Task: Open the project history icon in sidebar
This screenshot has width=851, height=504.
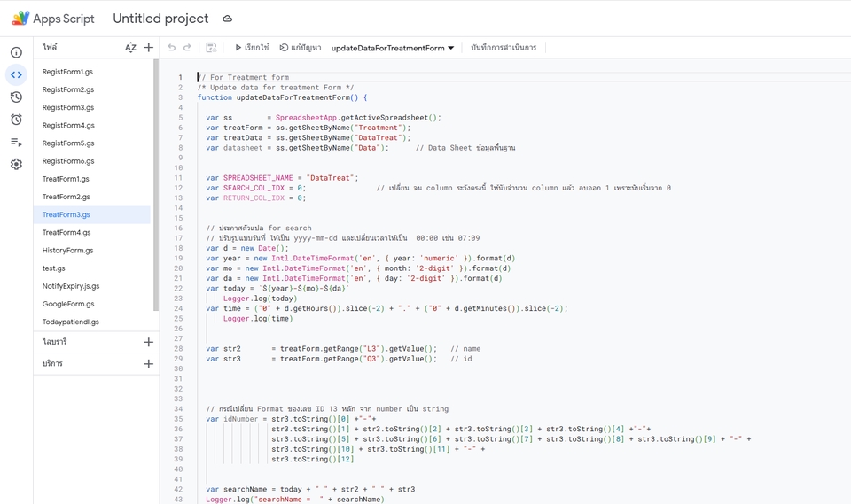Action: tap(16, 97)
